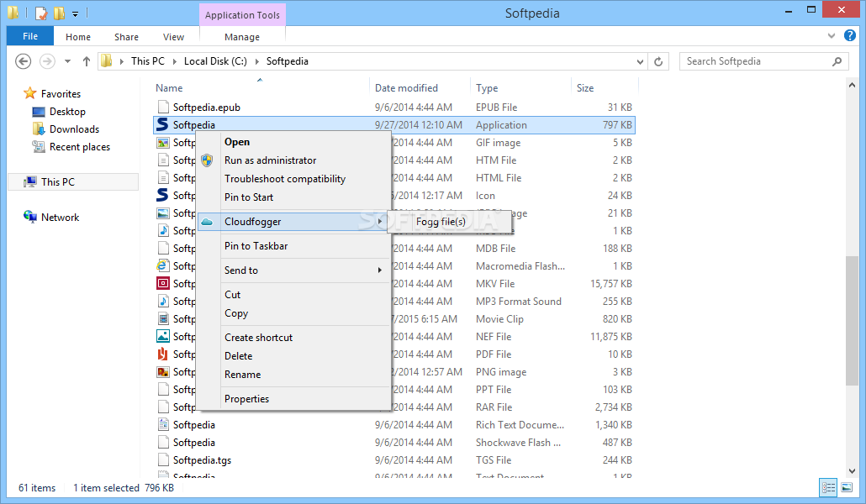Open the address bar history dropdown

[640, 61]
